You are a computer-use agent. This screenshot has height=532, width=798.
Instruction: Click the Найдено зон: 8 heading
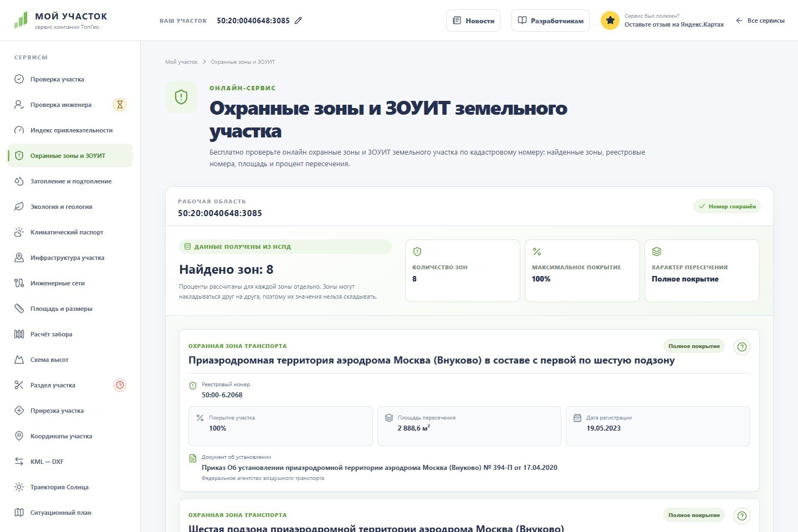point(226,270)
